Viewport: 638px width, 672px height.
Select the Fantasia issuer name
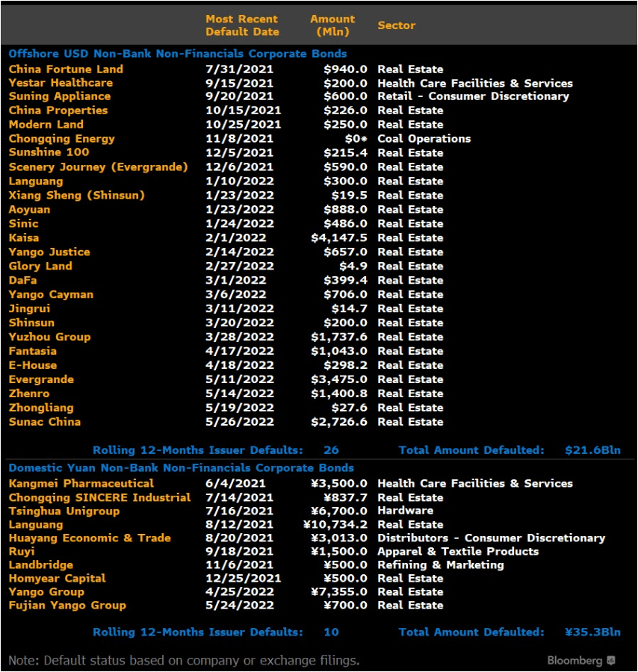coord(33,351)
